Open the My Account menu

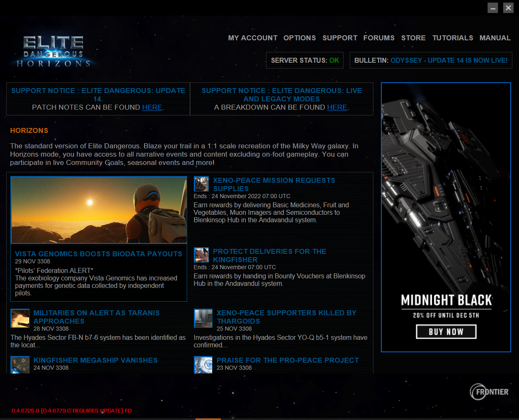[x=253, y=38]
